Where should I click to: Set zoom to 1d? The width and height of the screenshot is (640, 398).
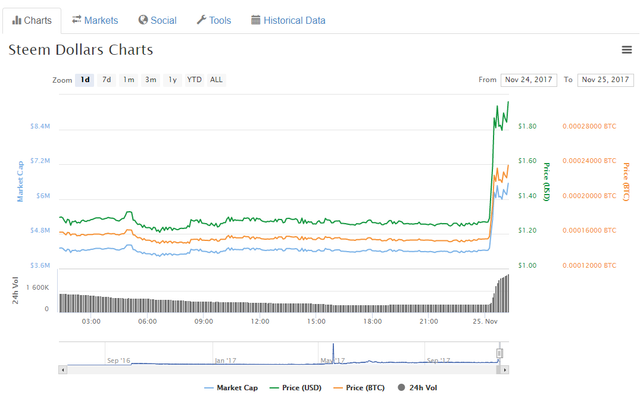pyautogui.click(x=85, y=80)
